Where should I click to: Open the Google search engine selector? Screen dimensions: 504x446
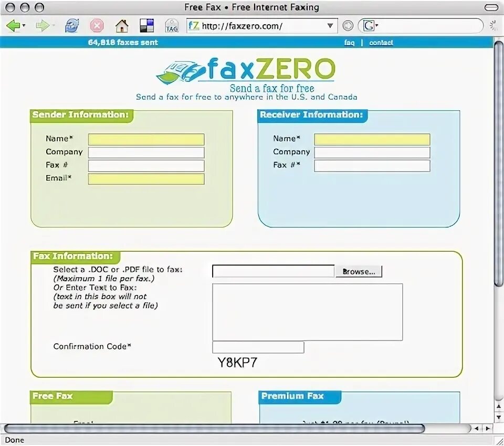370,26
